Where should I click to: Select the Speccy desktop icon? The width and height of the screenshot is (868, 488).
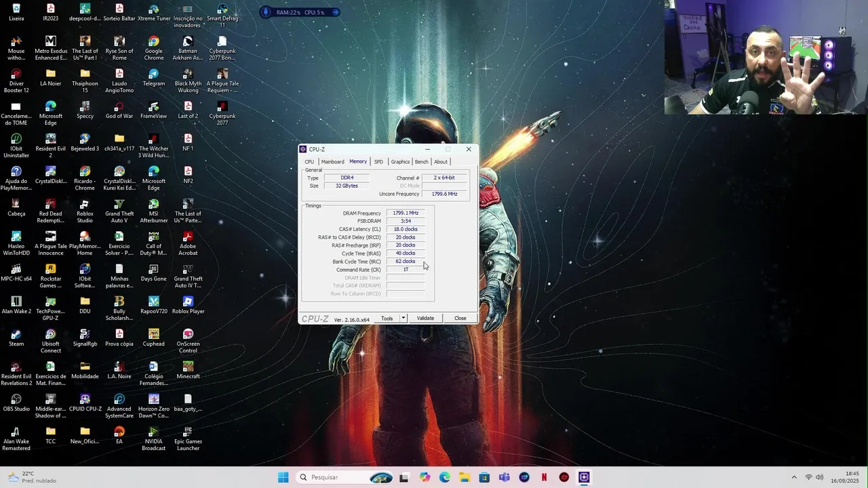click(85, 110)
